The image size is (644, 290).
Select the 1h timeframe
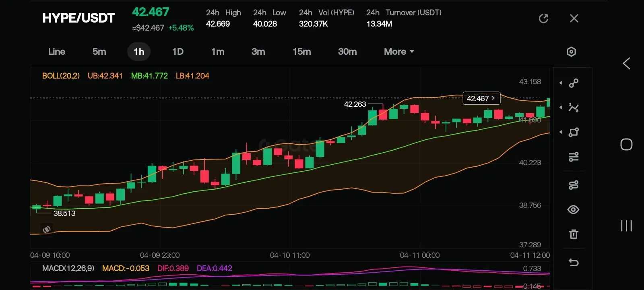coord(139,52)
